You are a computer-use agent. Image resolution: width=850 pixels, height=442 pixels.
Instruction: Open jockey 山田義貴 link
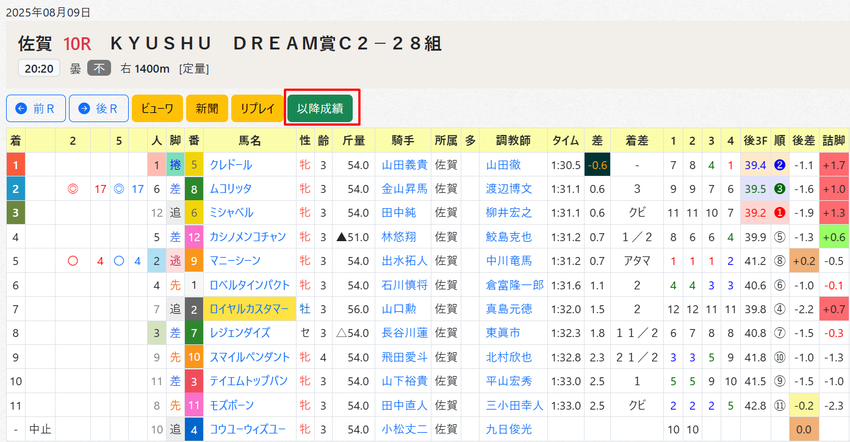tap(404, 165)
